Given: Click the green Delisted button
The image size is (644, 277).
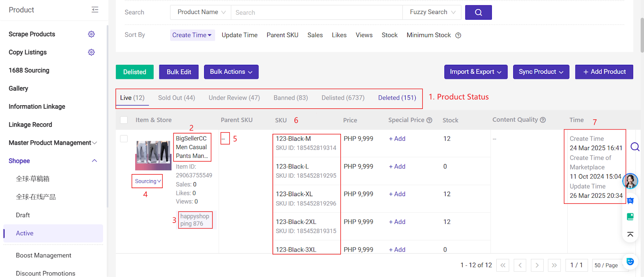Looking at the screenshot, I should pos(135,72).
